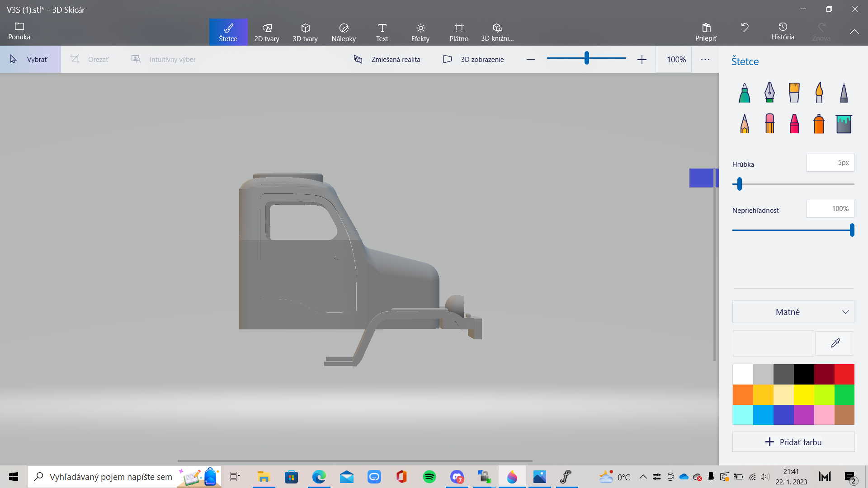The width and height of the screenshot is (868, 488).
Task: Pick a color with the eyedropper
Action: pos(835,343)
